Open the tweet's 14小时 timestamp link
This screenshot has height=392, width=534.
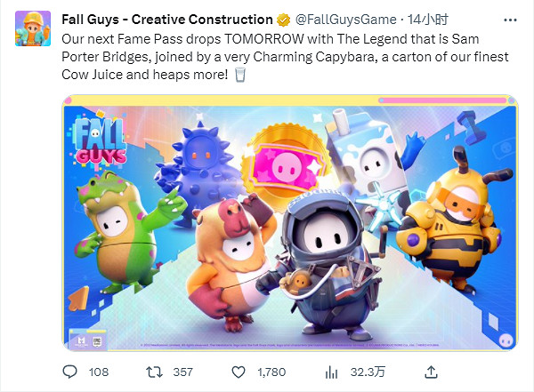pos(405,19)
